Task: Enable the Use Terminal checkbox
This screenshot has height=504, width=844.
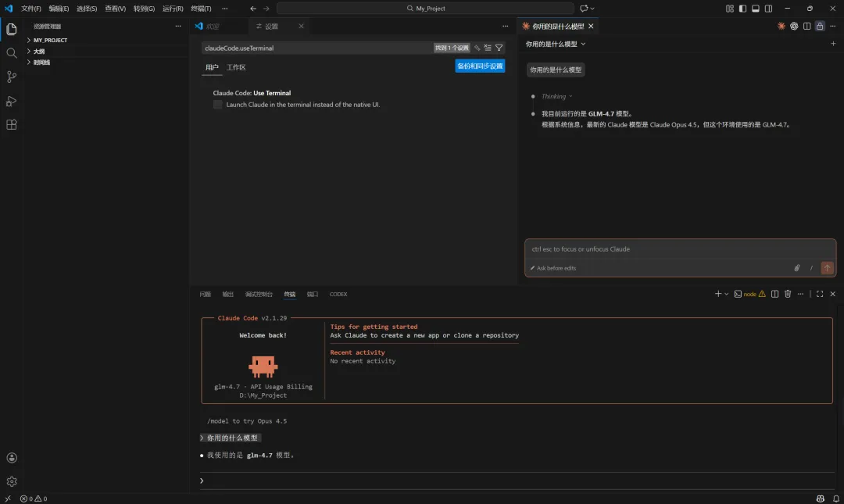Action: point(217,105)
